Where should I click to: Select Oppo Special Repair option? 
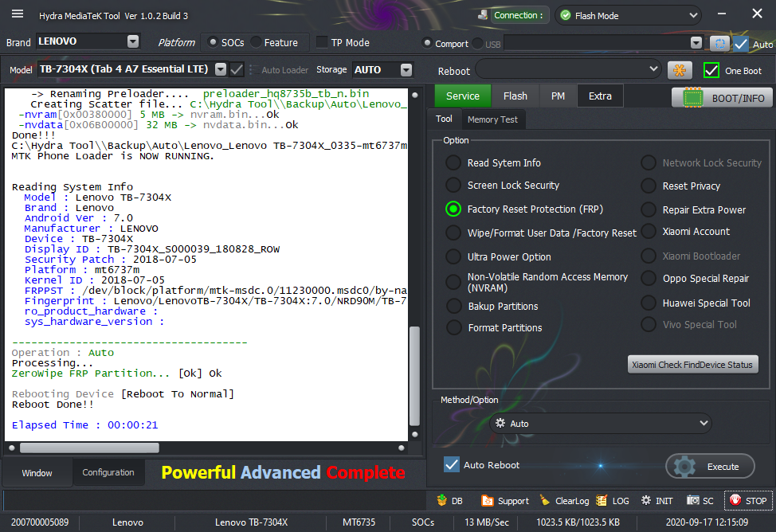[649, 278]
